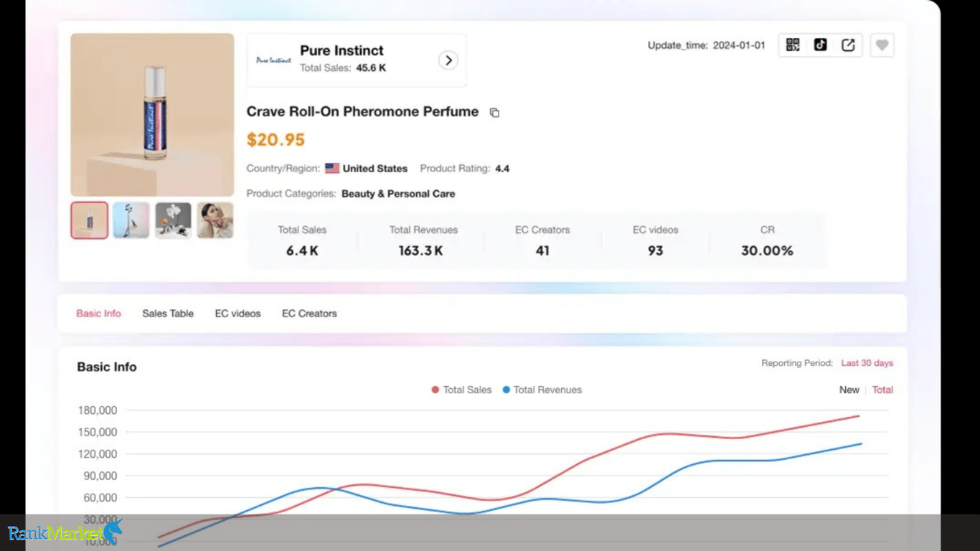
Task: Switch to Basic Info tab
Action: (99, 314)
